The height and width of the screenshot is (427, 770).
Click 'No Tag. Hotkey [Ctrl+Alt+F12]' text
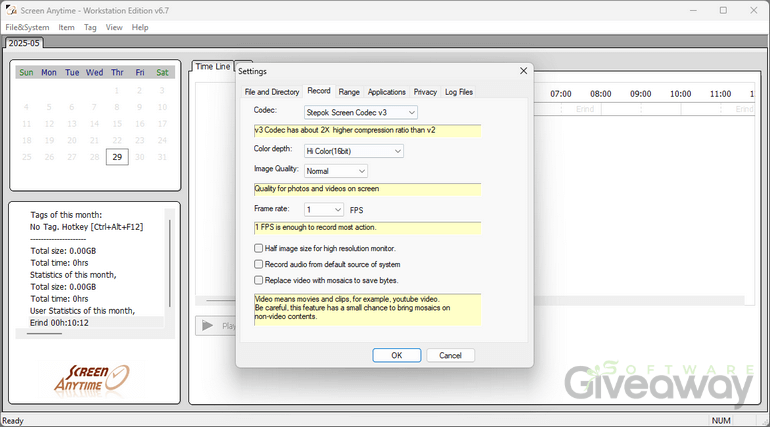tap(86, 227)
